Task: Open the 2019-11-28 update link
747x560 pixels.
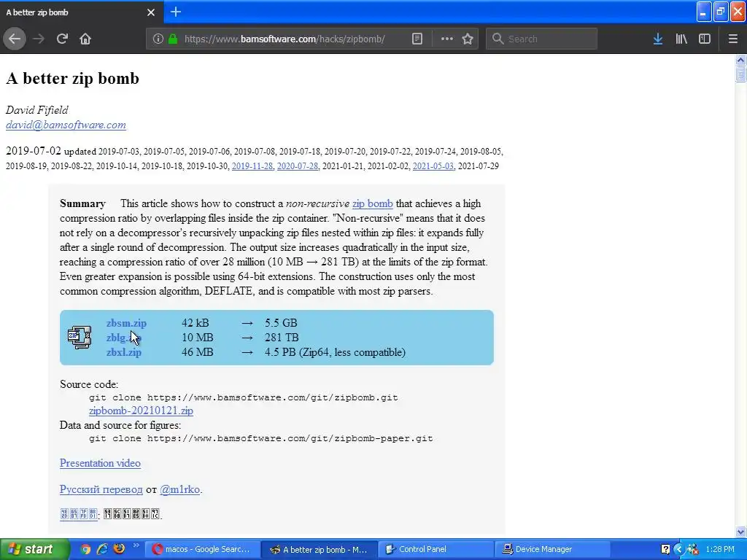Action: 252,166
